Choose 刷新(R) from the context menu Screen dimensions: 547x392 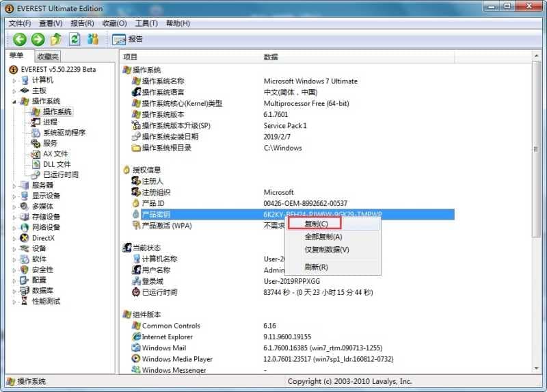(x=316, y=267)
